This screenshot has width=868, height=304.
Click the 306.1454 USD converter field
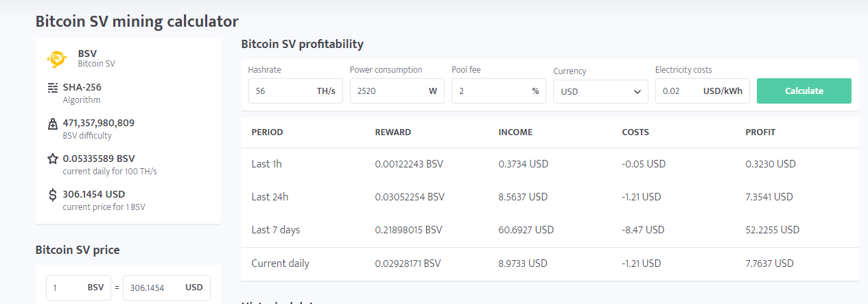[x=167, y=288]
